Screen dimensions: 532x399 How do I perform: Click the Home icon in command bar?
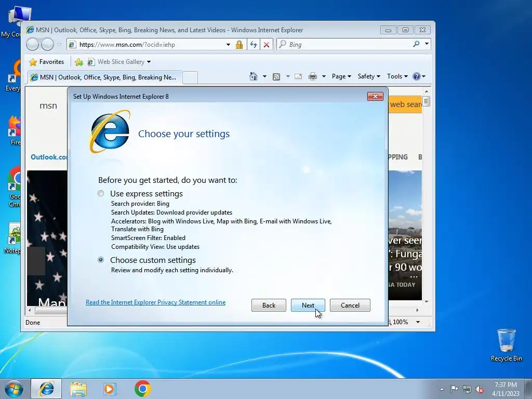pyautogui.click(x=254, y=76)
